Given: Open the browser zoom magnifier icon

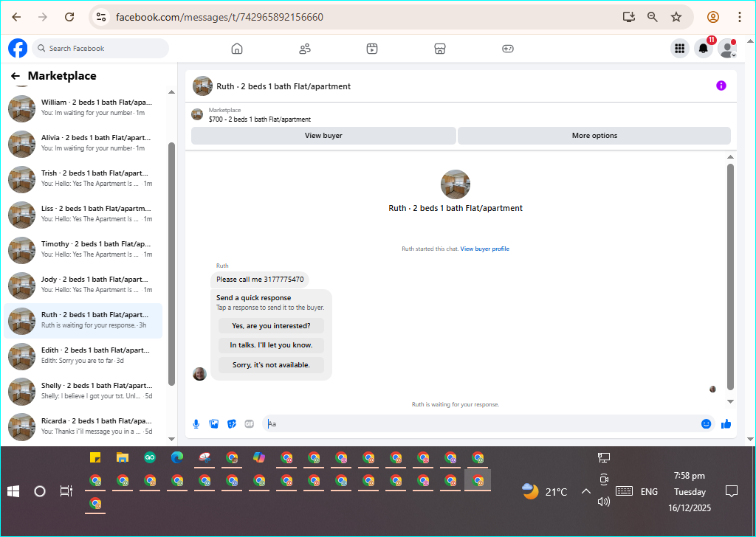Looking at the screenshot, I should tap(653, 17).
